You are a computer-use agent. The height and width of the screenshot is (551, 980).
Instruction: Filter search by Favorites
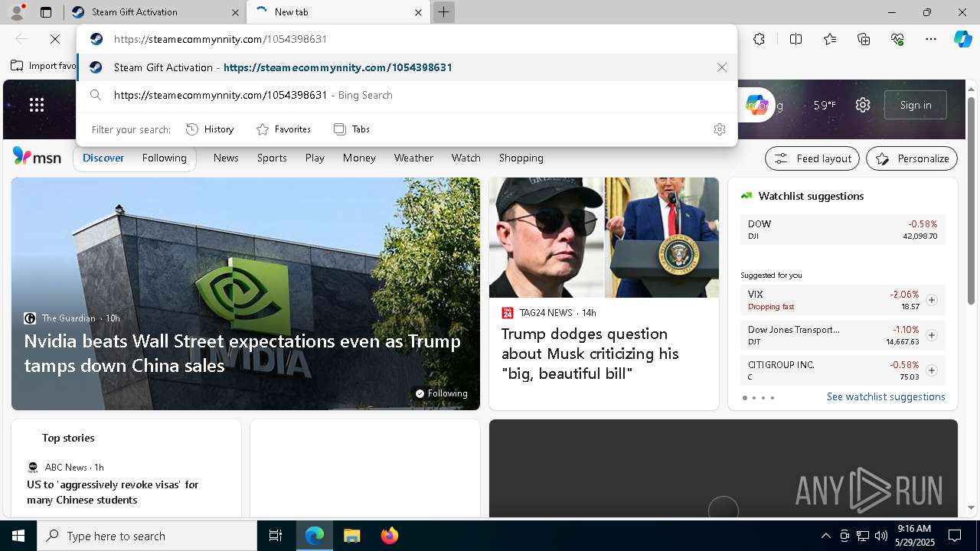point(283,129)
